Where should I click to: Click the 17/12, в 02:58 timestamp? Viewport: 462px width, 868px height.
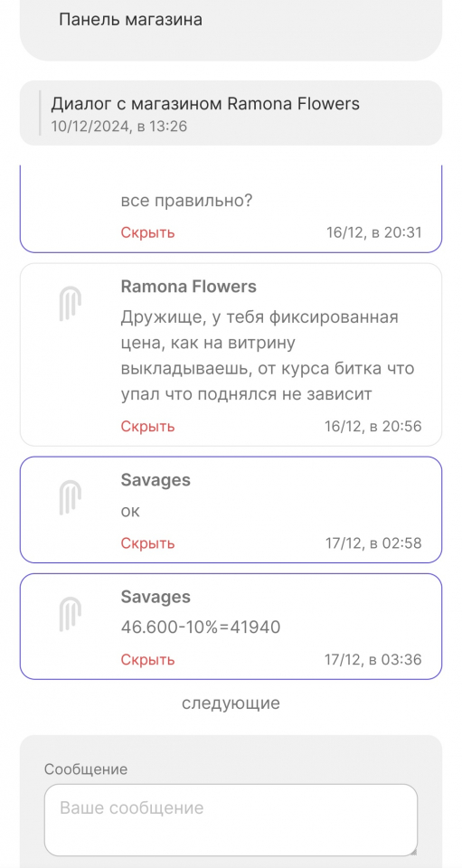(x=372, y=543)
